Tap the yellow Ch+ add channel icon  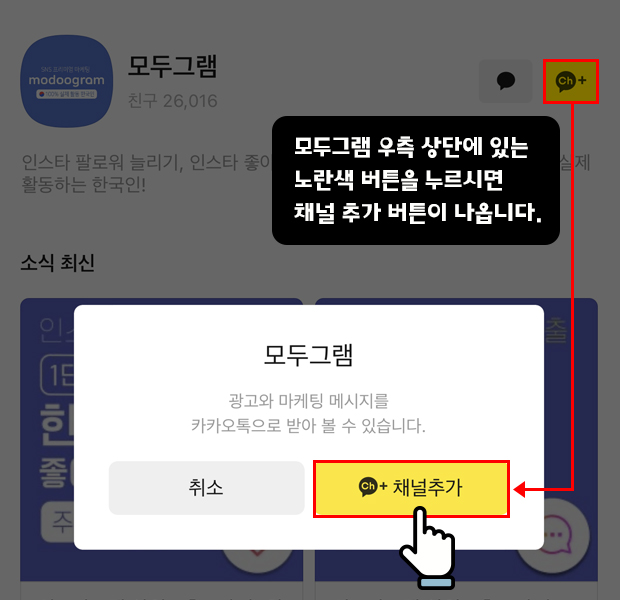pyautogui.click(x=571, y=81)
